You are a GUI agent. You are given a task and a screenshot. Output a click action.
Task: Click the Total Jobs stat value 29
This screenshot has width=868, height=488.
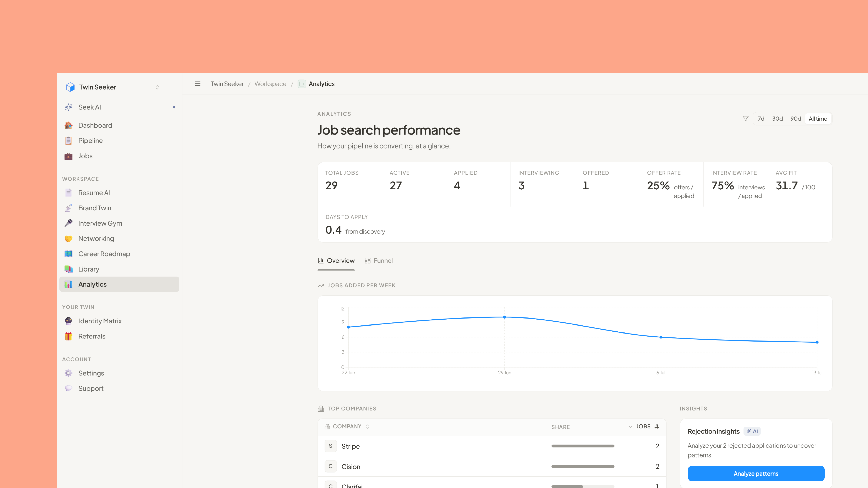tap(331, 185)
